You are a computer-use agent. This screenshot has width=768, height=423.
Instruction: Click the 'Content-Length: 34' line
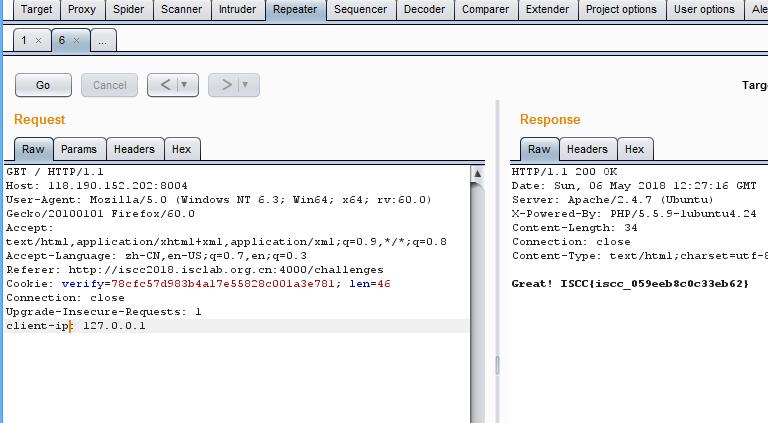point(575,228)
